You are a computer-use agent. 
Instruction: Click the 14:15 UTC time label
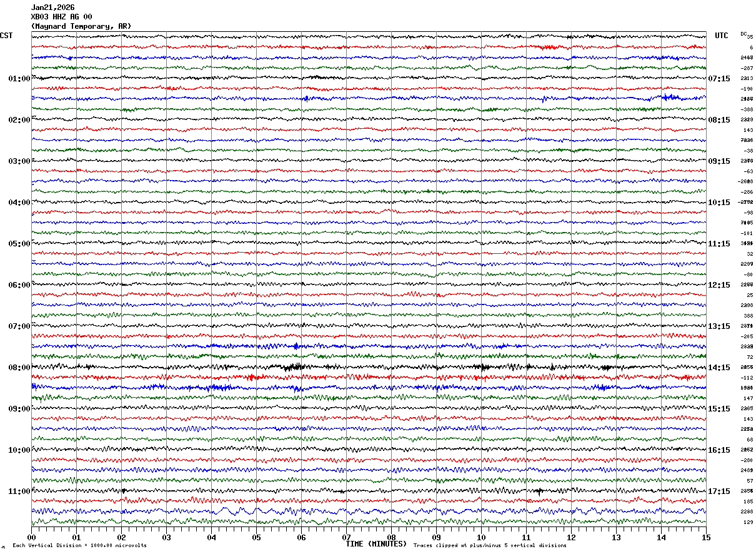(719, 368)
